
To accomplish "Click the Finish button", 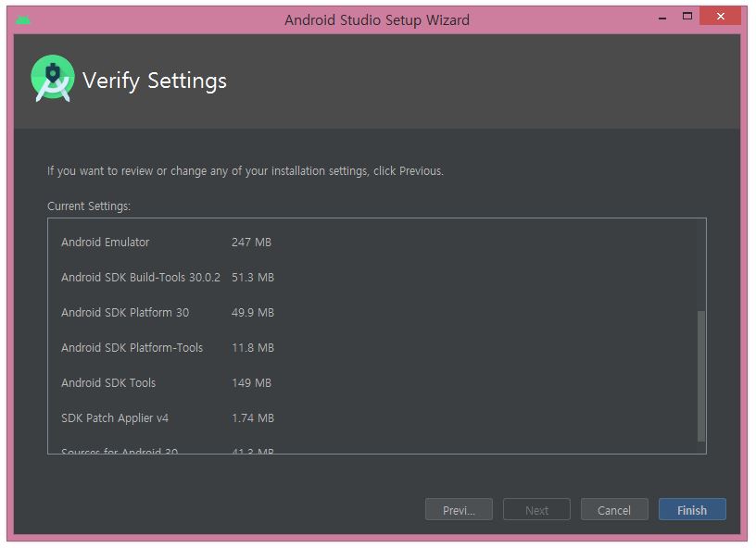I will [692, 509].
